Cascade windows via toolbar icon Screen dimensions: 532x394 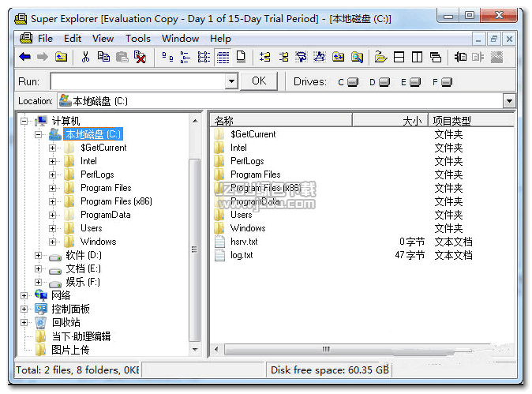(435, 57)
